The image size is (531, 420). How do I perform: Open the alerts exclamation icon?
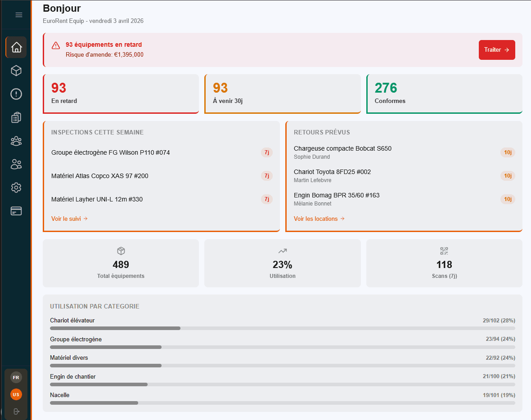click(x=16, y=94)
